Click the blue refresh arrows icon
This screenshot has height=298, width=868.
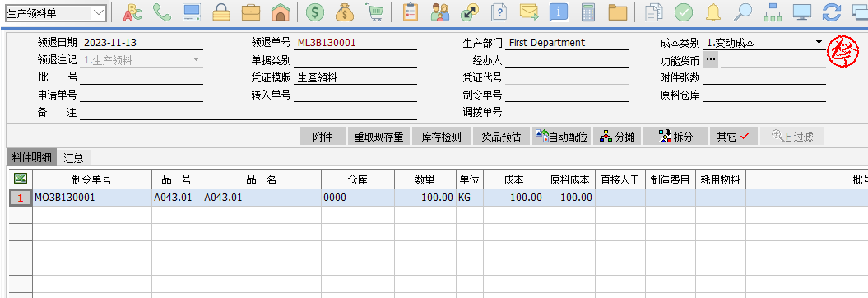point(832,12)
